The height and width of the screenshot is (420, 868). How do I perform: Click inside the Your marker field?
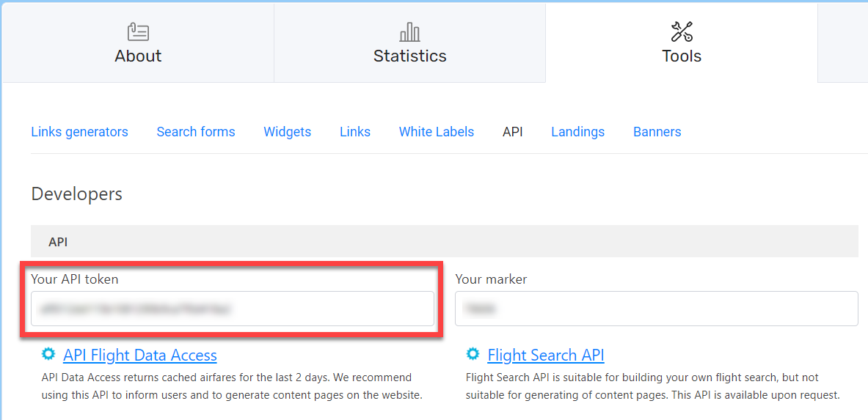pos(657,309)
